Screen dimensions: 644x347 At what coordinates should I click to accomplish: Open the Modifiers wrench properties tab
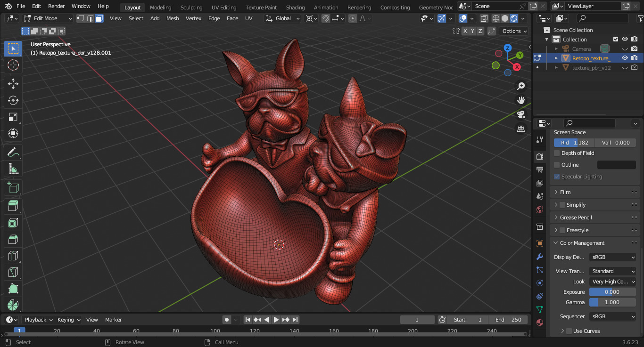pos(540,257)
